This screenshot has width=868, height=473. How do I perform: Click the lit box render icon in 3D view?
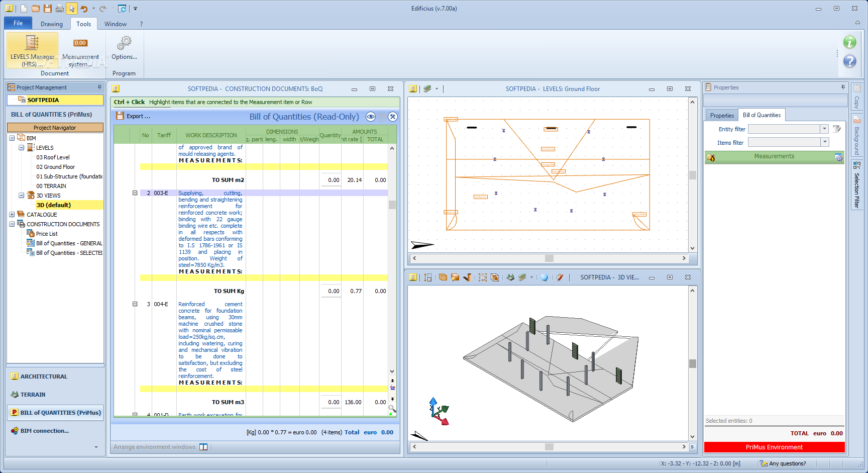pos(455,277)
